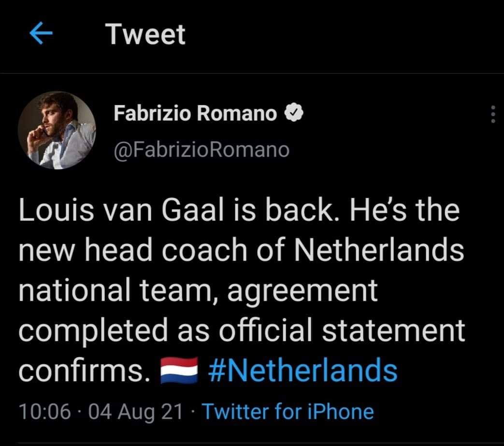
Task: Tap the phrase national team, agreement
Action: (198, 291)
